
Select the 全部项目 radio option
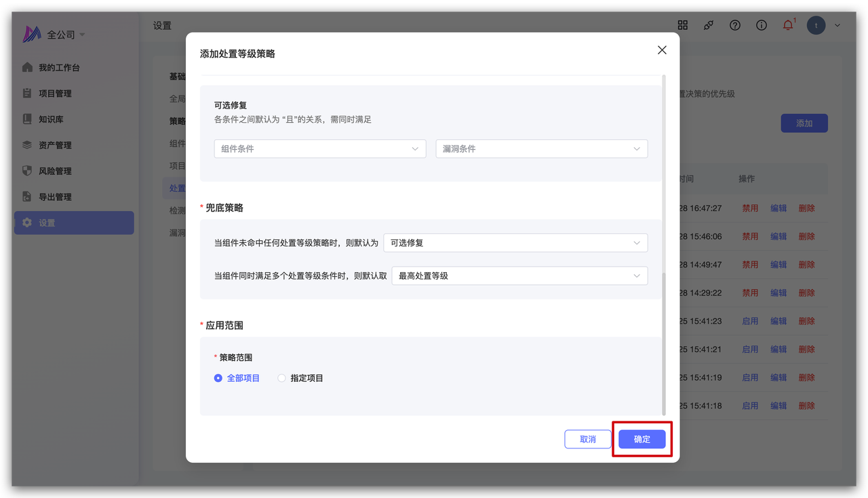[x=218, y=378]
